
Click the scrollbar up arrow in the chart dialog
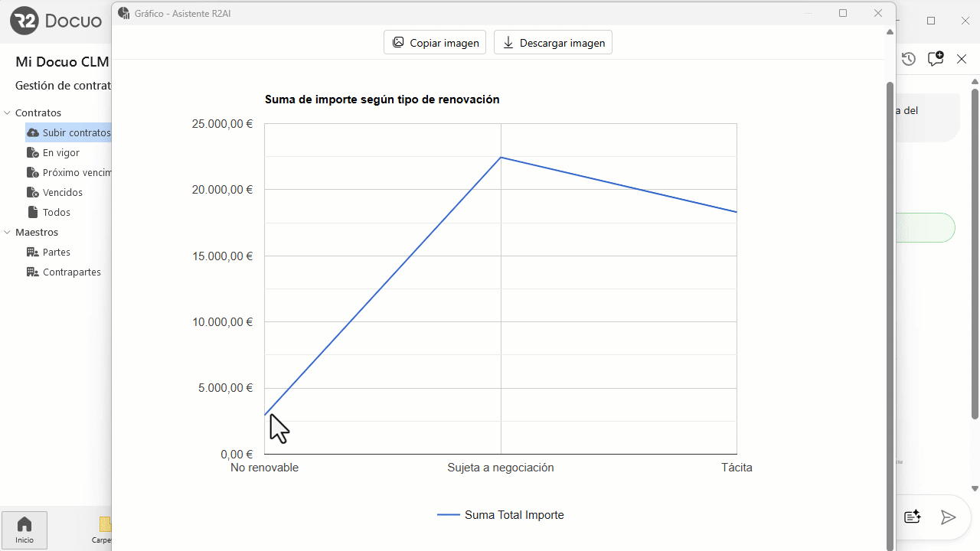pos(890,31)
